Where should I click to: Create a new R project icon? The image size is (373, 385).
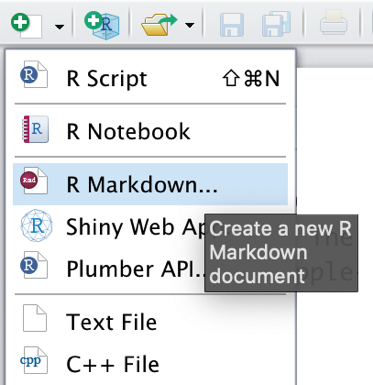102,25
